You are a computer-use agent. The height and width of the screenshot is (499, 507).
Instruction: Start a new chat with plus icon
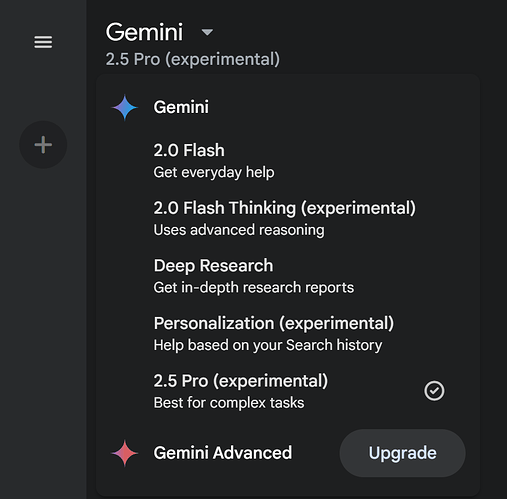click(43, 145)
